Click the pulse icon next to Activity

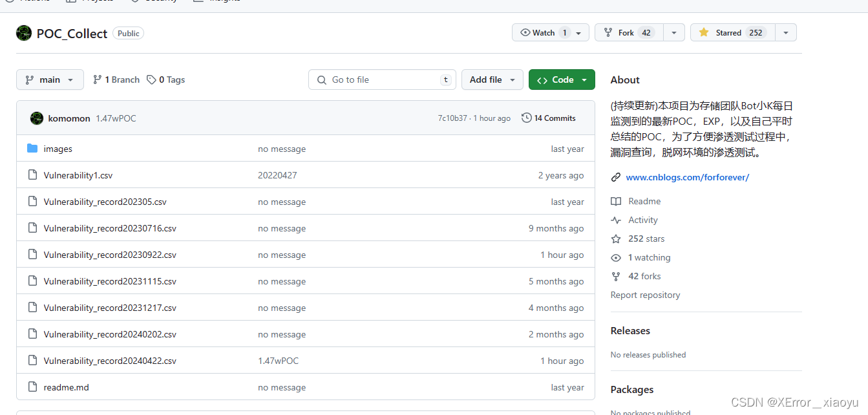pos(616,220)
